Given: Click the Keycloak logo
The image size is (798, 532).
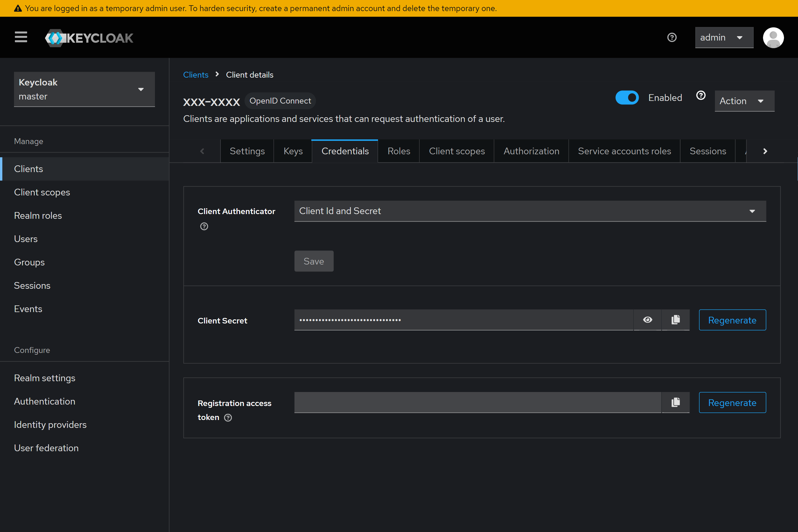Looking at the screenshot, I should point(89,38).
